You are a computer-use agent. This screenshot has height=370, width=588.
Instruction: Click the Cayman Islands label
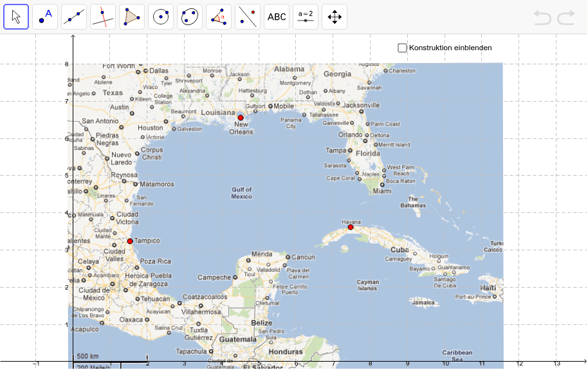pos(368,285)
